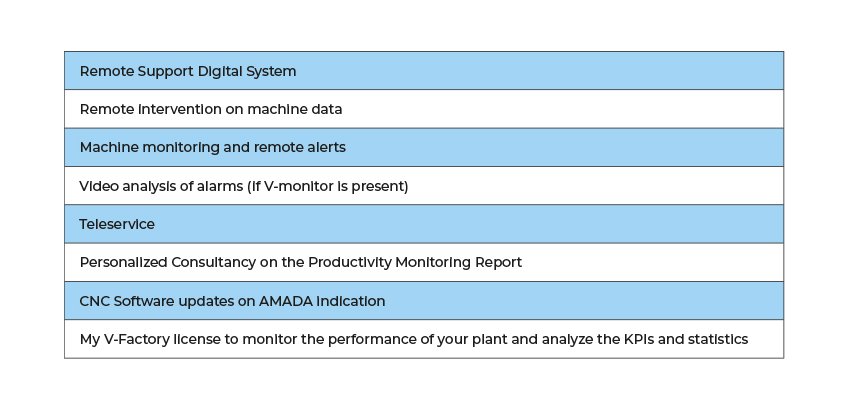Click the Personalized Consultancy row text
The image size is (853, 405).
pyautogui.click(x=300, y=262)
